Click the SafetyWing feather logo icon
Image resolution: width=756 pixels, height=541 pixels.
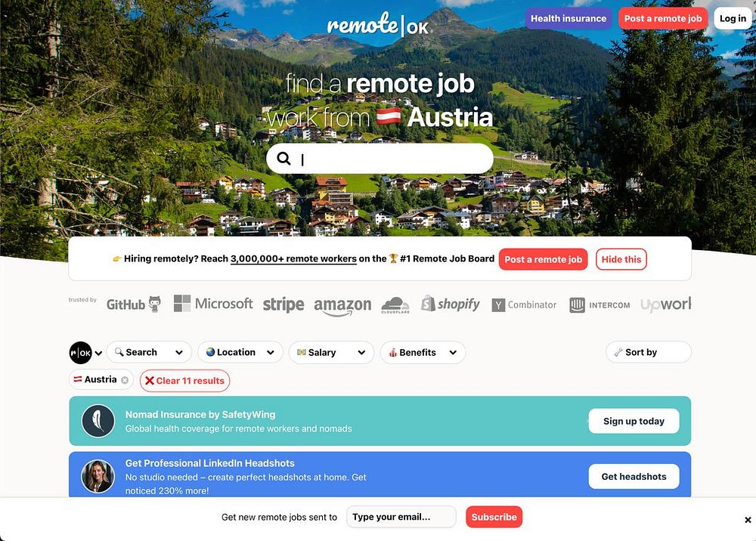pyautogui.click(x=98, y=421)
